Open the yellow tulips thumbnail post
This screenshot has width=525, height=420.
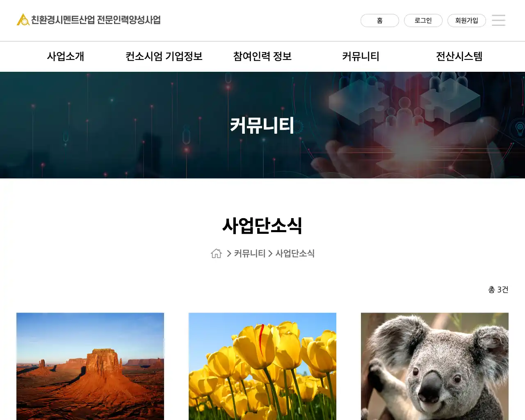coord(262,366)
